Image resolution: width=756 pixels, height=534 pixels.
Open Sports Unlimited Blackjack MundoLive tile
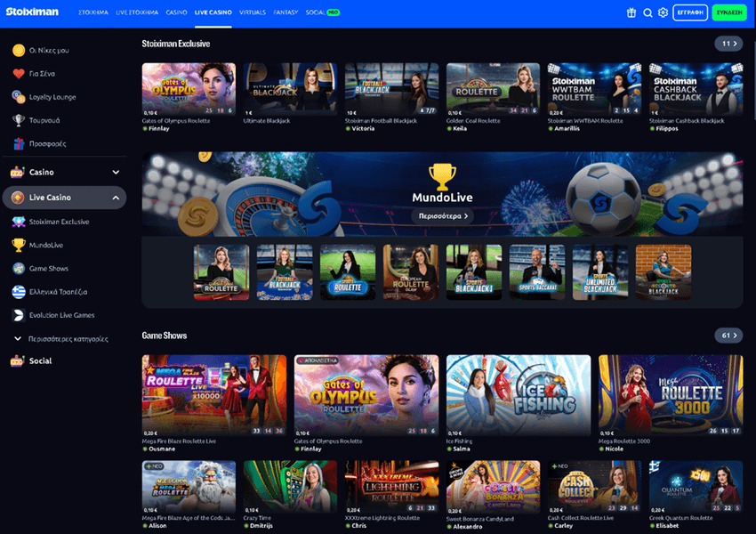coord(600,272)
